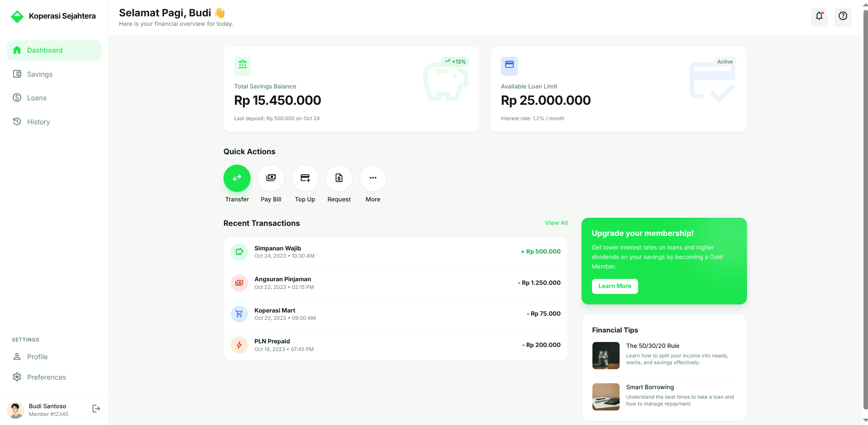The width and height of the screenshot is (868, 425).
Task: Open the Angsuran Pinjaman transaction row
Action: coord(395,283)
